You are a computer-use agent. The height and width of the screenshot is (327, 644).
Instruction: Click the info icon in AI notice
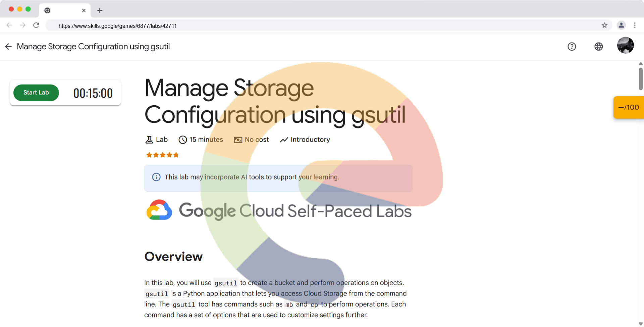[156, 177]
